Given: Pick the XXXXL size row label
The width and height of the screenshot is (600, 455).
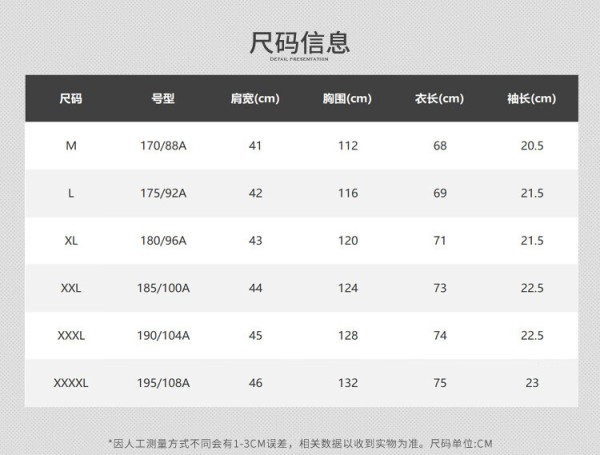Looking at the screenshot, I should 71,383.
